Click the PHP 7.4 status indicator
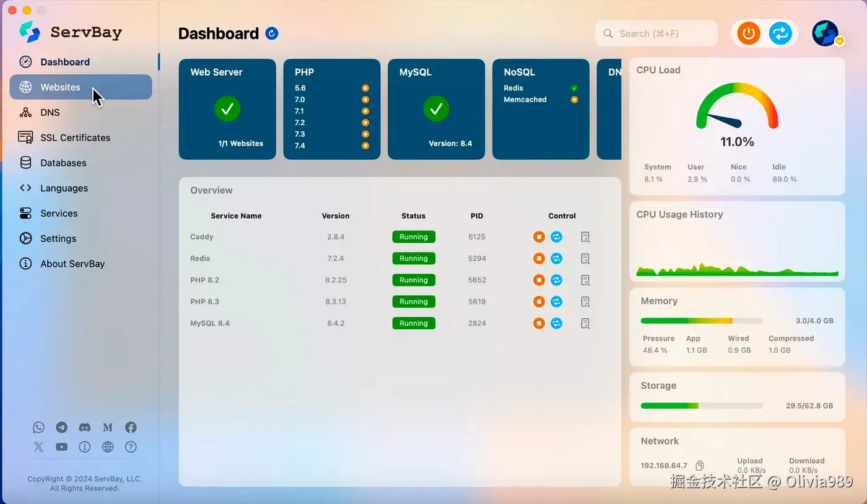The image size is (867, 504). (x=365, y=146)
